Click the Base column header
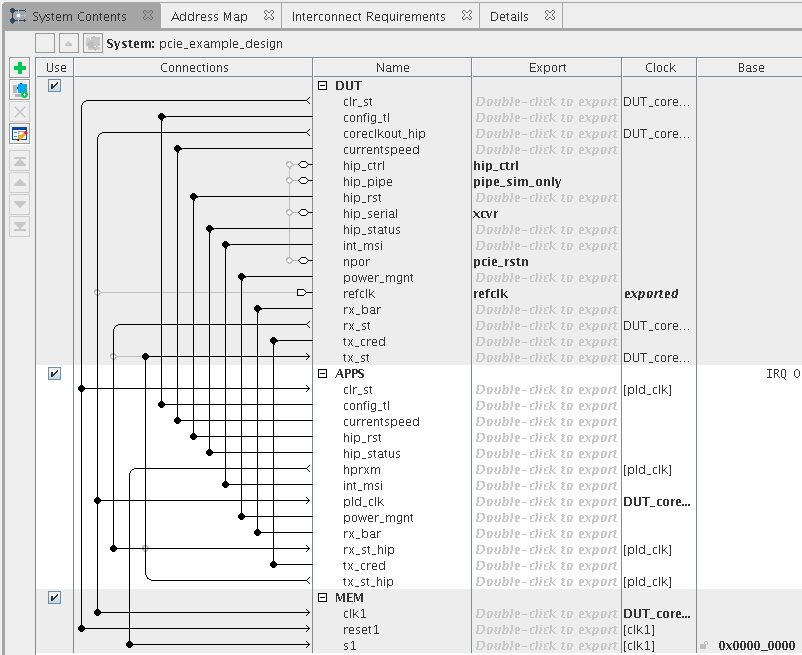This screenshot has height=655, width=802. pos(750,67)
